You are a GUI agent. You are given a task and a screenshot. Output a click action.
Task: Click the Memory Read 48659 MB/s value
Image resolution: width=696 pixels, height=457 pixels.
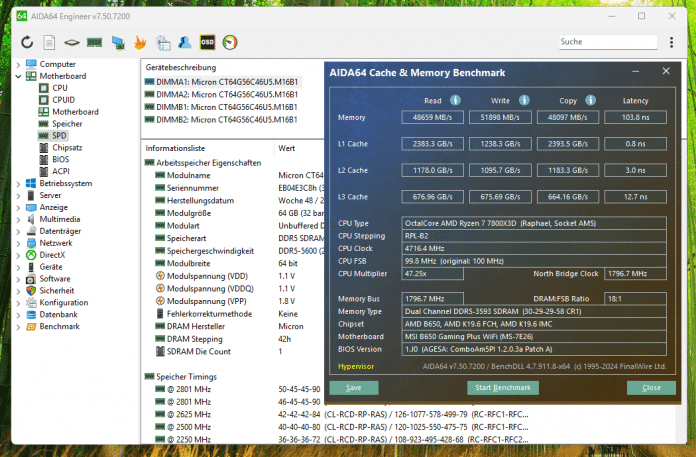click(x=432, y=118)
